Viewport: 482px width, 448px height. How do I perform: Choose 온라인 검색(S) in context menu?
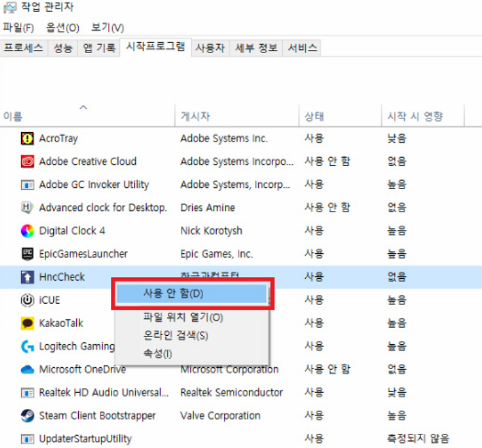[176, 335]
